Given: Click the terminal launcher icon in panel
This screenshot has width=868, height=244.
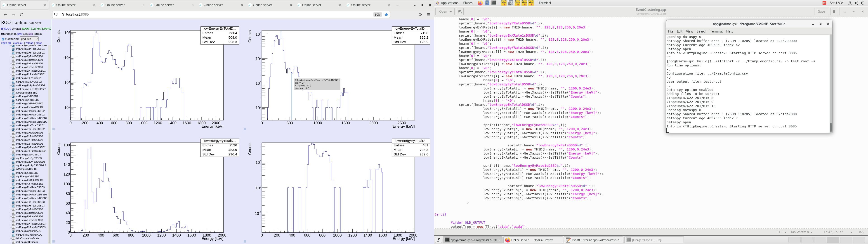Looking at the screenshot, I should pos(494,3).
